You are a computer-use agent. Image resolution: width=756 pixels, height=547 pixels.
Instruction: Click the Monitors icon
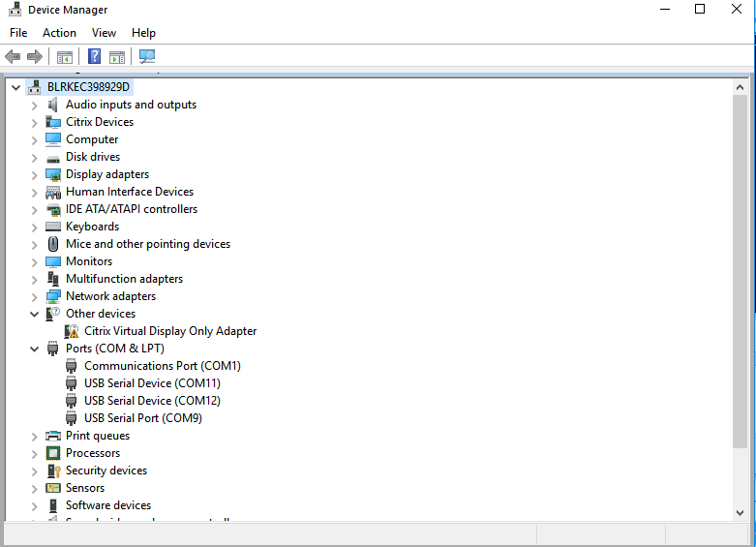click(x=53, y=261)
